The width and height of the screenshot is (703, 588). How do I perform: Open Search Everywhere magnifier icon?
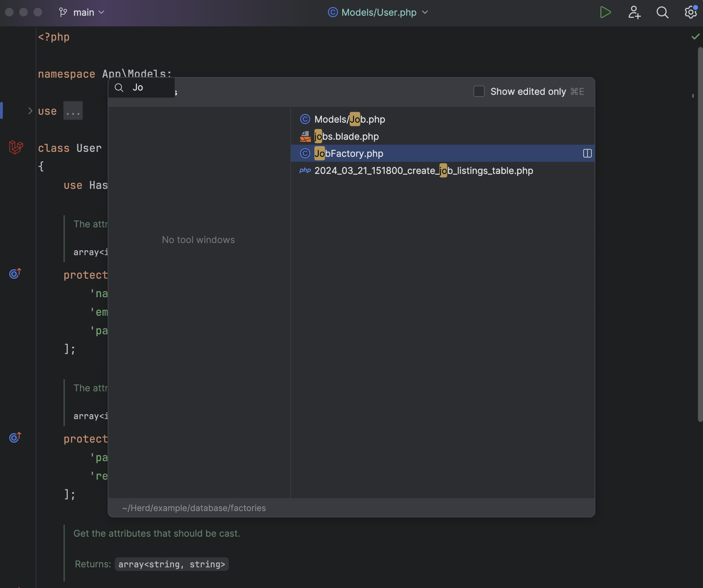pos(662,12)
